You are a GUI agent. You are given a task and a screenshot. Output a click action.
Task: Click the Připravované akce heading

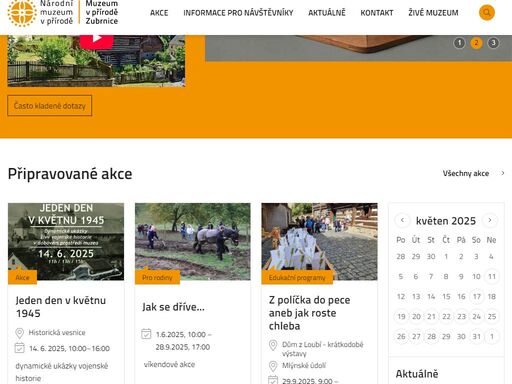point(70,174)
